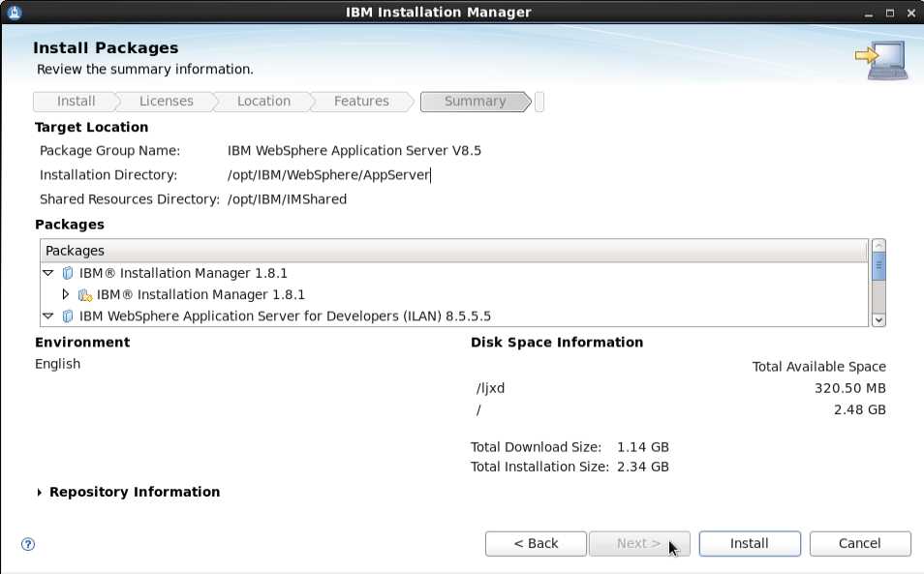The image size is (924, 574).
Task: Cancel the installation wizard
Action: [x=859, y=544]
